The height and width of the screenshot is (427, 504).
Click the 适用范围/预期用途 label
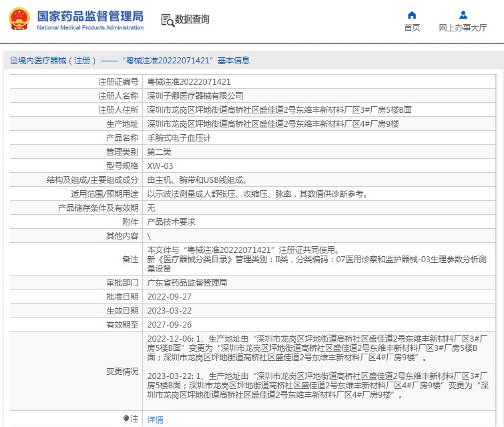(104, 194)
